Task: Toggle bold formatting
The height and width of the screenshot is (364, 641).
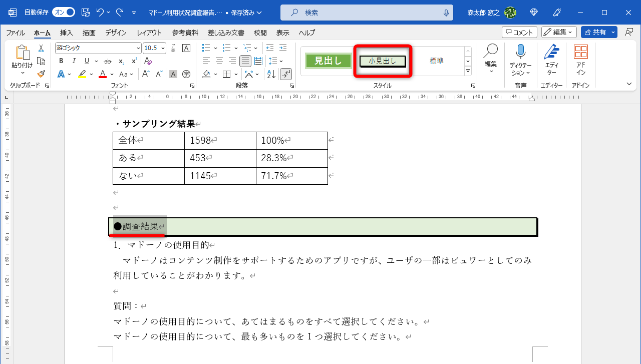Action: coord(61,61)
